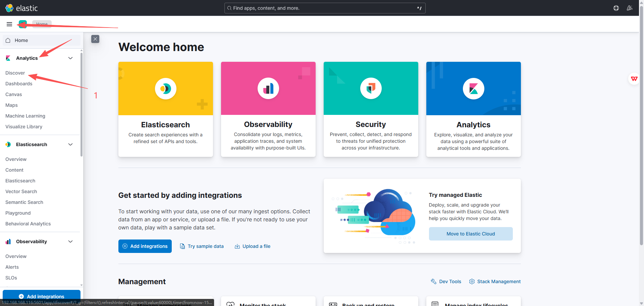Toggle the hamburger navigation menu

[9, 24]
